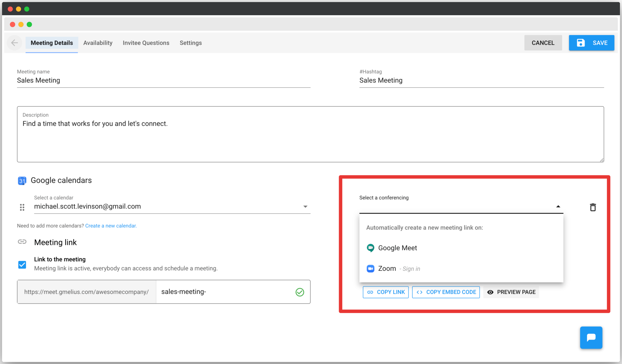Click the copy embed code icon button
Screen dimensions: 622x364
tap(419, 292)
